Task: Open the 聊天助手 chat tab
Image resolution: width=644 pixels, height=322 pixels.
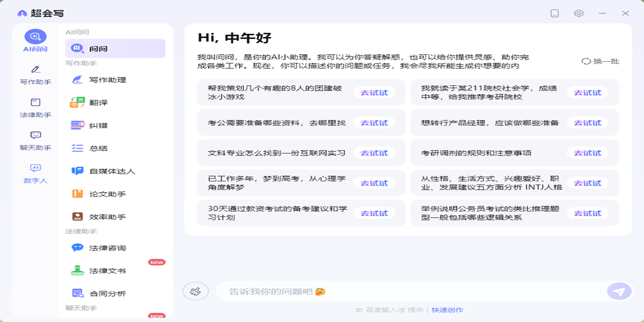Action: (35, 141)
